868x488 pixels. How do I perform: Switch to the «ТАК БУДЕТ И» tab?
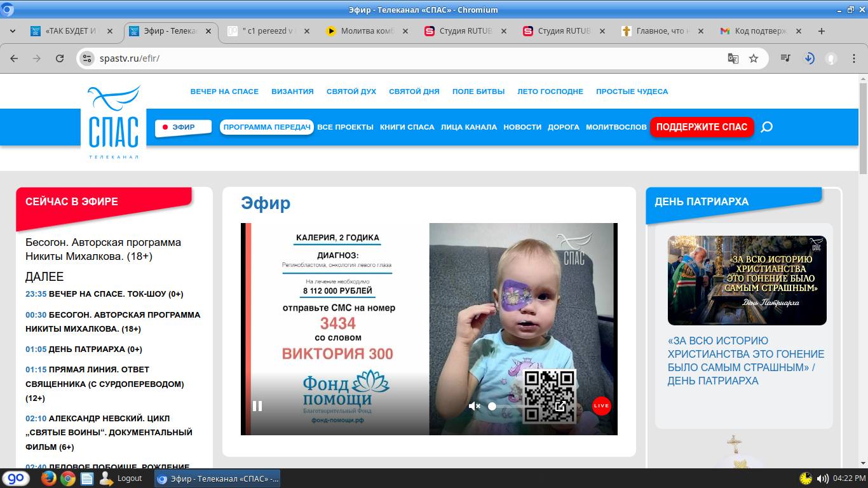click(71, 31)
